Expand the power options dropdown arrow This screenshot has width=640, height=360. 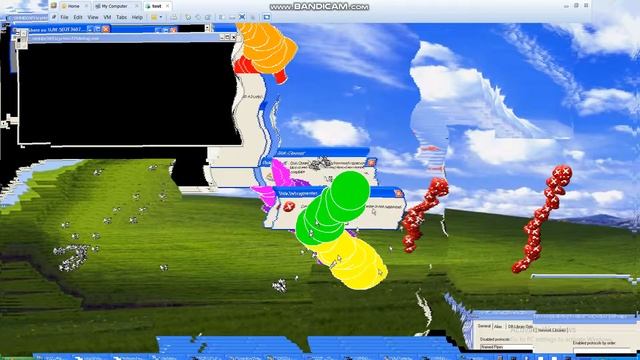click(161, 17)
